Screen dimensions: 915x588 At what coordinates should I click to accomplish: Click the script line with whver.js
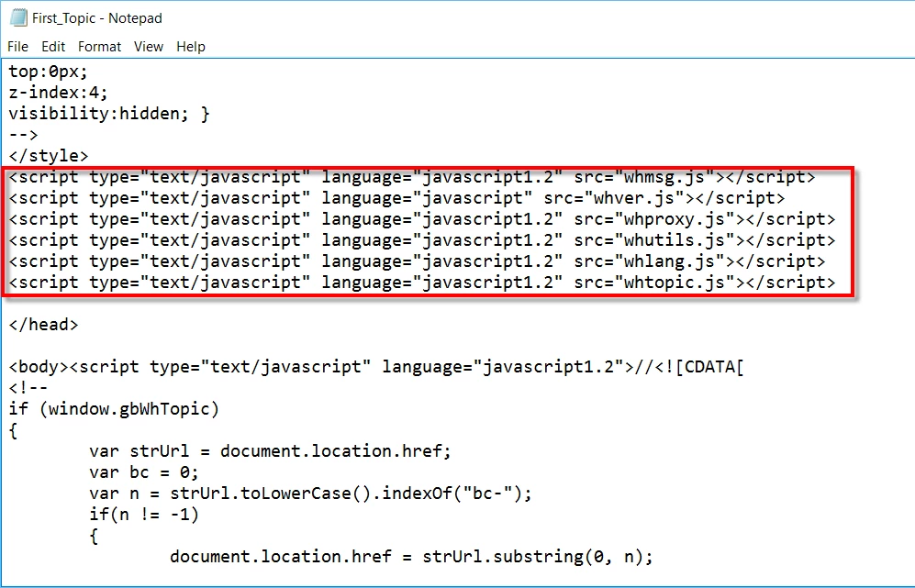tap(396, 198)
